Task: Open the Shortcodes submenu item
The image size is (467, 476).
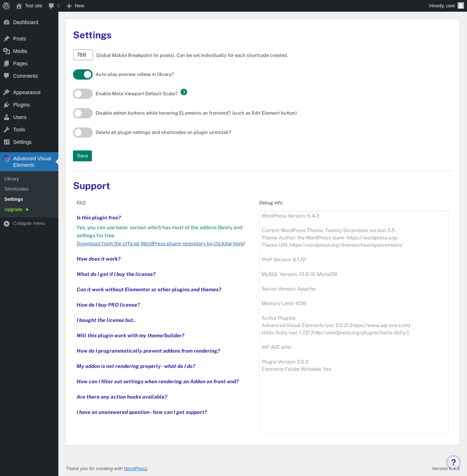Action: (x=16, y=189)
